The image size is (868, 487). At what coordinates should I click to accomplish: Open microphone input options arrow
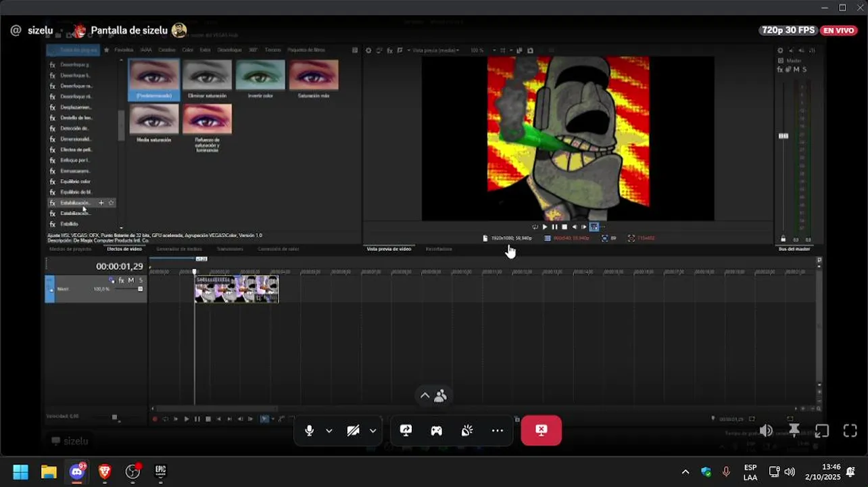329,431
